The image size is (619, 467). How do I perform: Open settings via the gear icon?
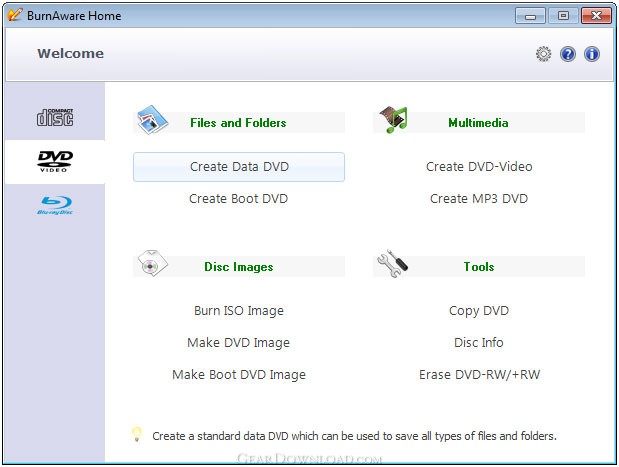pos(543,54)
